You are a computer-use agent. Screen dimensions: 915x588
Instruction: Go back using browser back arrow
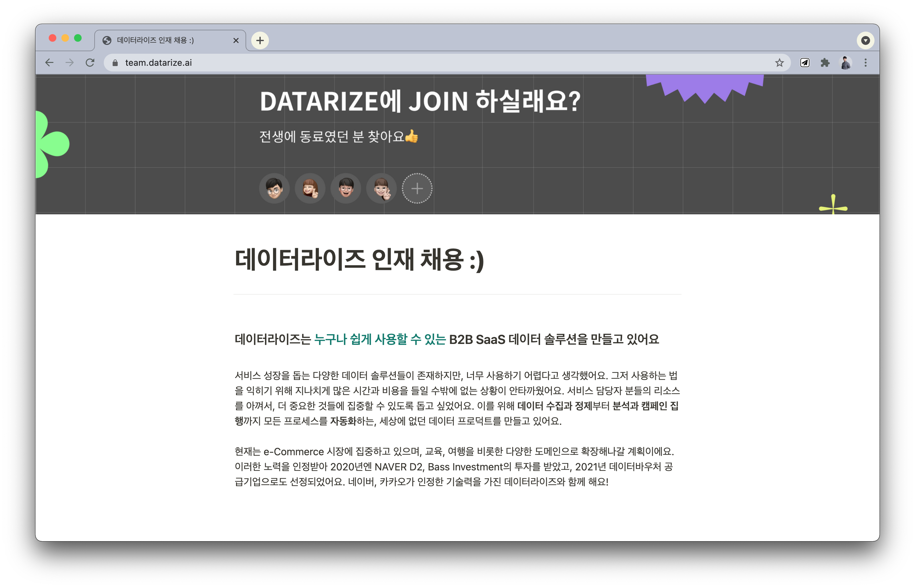49,63
